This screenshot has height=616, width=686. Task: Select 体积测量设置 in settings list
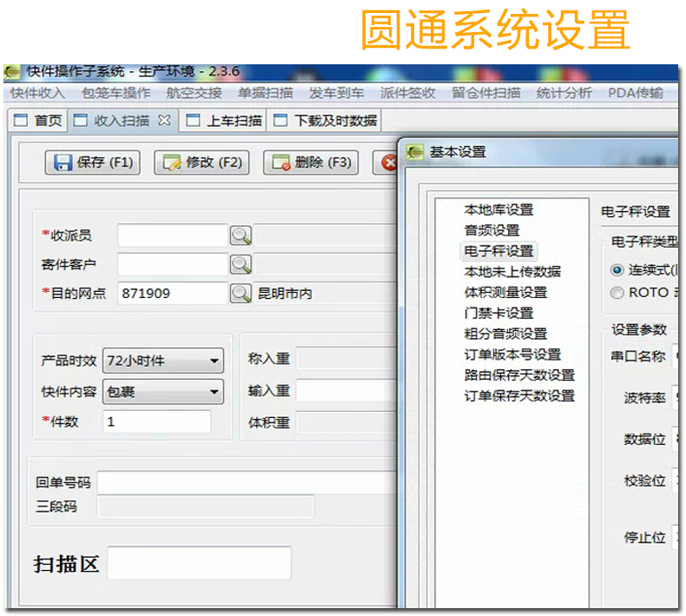[505, 292]
